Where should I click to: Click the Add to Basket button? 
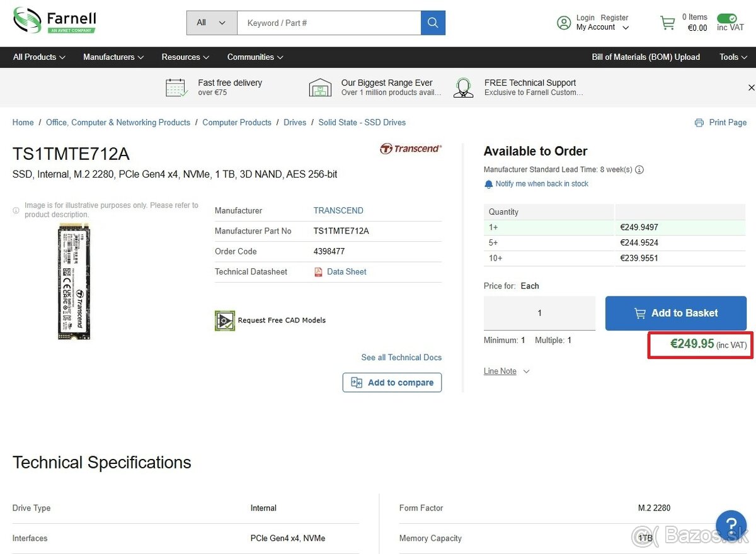(675, 314)
